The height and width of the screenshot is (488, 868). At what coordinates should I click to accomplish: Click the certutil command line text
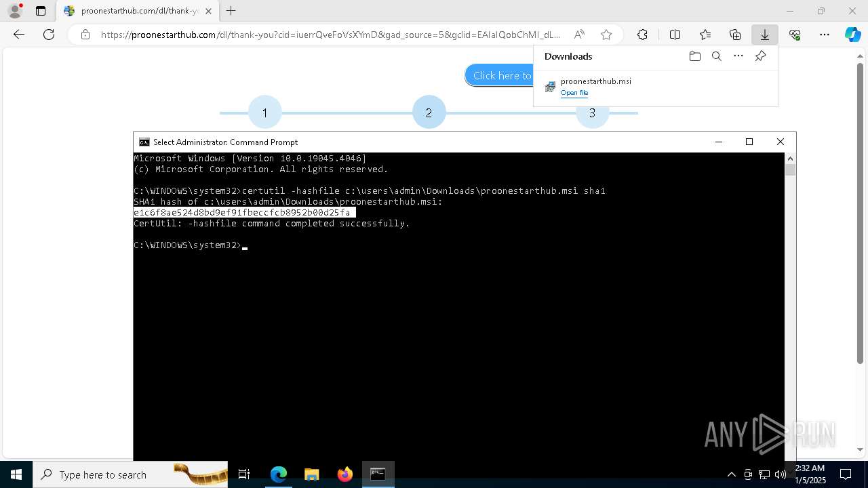[424, 190]
